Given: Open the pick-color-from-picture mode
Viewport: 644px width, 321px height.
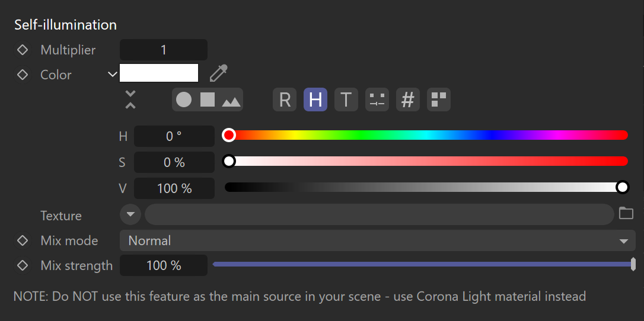Looking at the screenshot, I should point(231,101).
